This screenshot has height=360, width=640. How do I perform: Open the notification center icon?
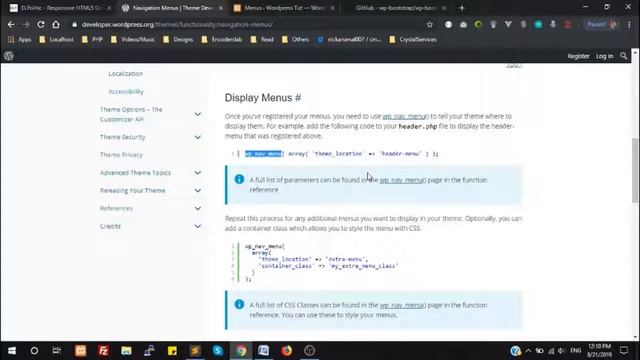(x=624, y=351)
